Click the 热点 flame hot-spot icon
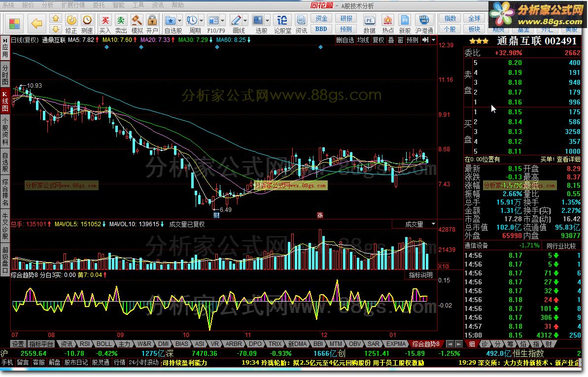This screenshot has width=588, height=377. click(388, 20)
